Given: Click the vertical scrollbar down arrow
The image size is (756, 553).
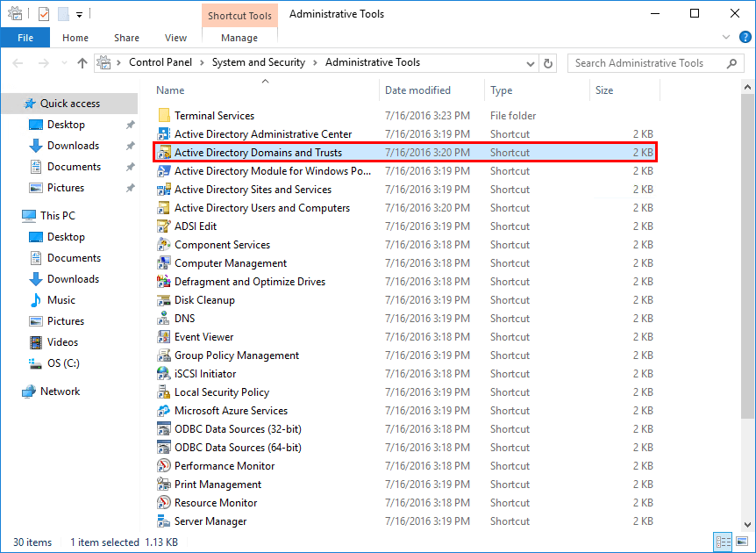Looking at the screenshot, I should [x=747, y=525].
